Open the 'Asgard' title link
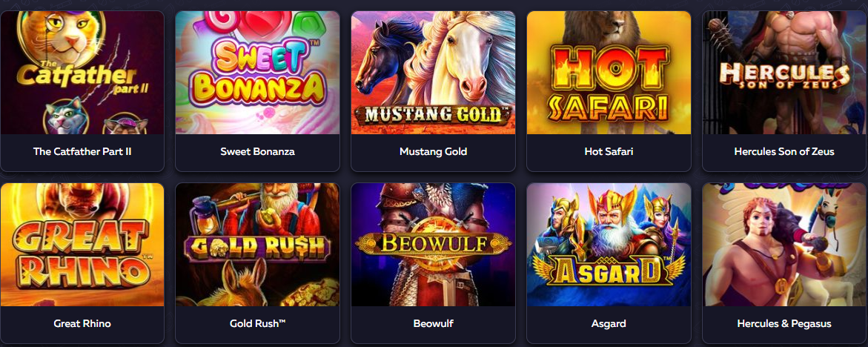 [609, 324]
